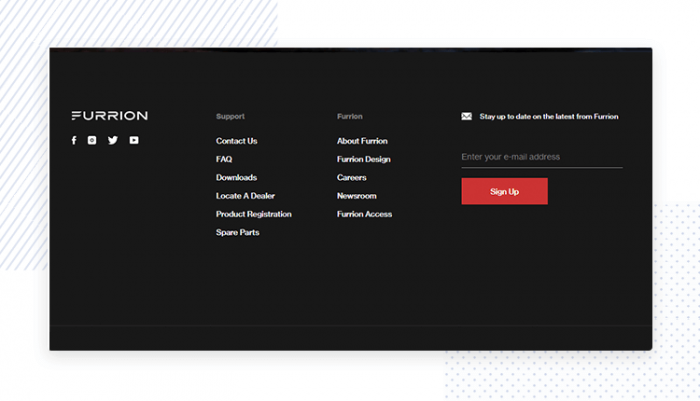Go to the FAQ page

pyautogui.click(x=224, y=160)
